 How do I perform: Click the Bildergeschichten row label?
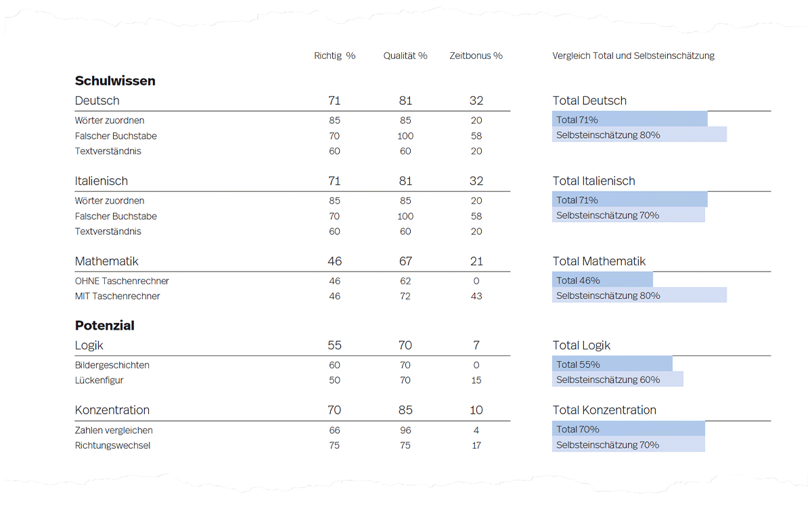point(112,366)
